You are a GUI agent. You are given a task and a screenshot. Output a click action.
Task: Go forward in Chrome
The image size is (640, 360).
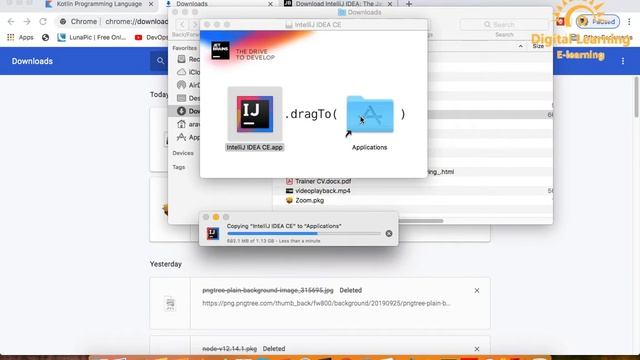pos(27,21)
